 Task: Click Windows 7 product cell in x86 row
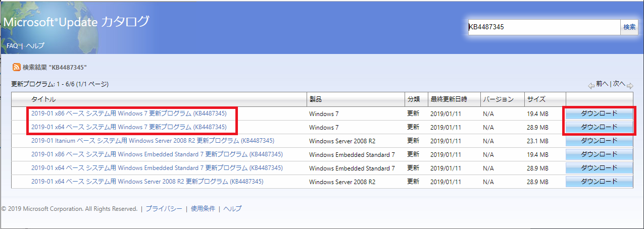(x=324, y=114)
